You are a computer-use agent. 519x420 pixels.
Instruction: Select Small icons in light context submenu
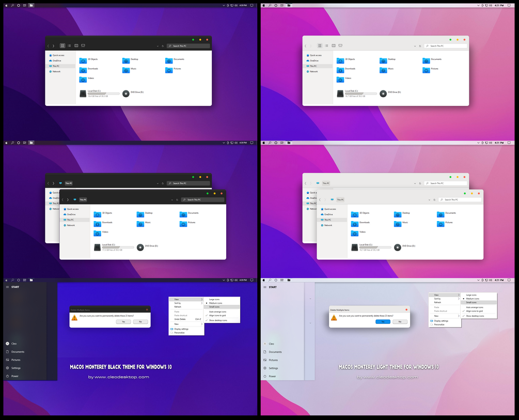point(479,302)
